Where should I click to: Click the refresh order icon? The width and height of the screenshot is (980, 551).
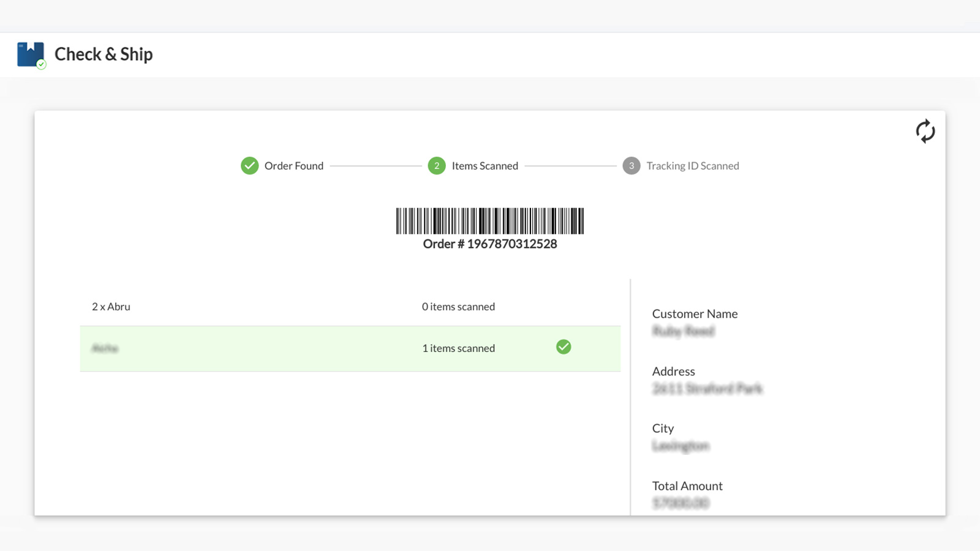[x=925, y=131]
